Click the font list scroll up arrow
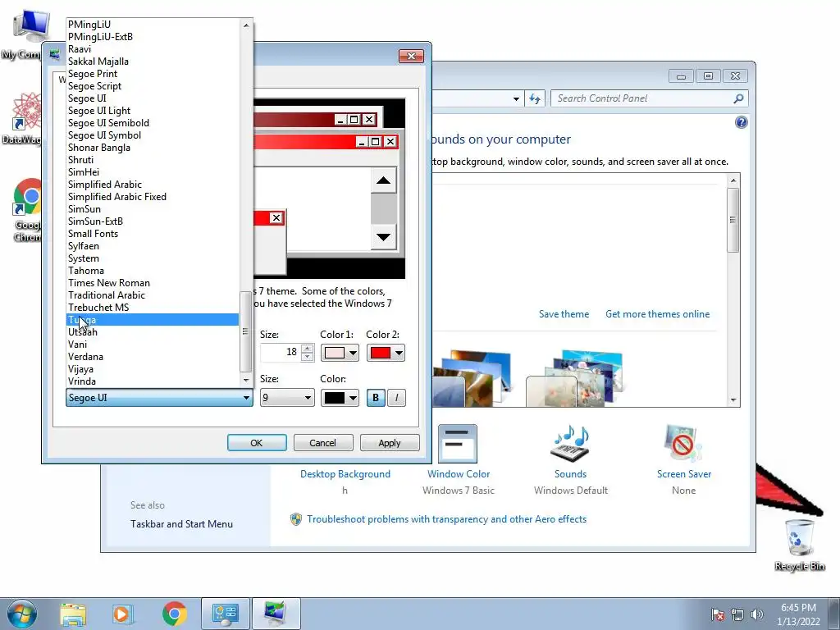This screenshot has height=630, width=840. (x=246, y=25)
